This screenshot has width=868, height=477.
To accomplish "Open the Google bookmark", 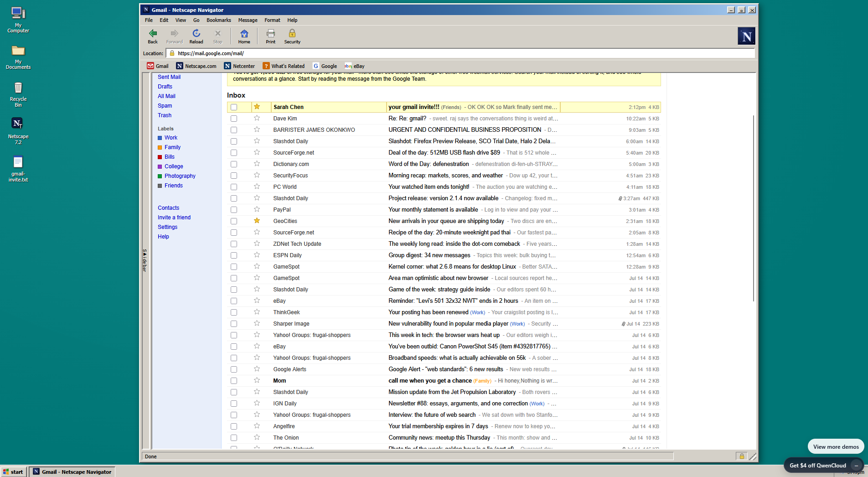I will click(x=325, y=66).
